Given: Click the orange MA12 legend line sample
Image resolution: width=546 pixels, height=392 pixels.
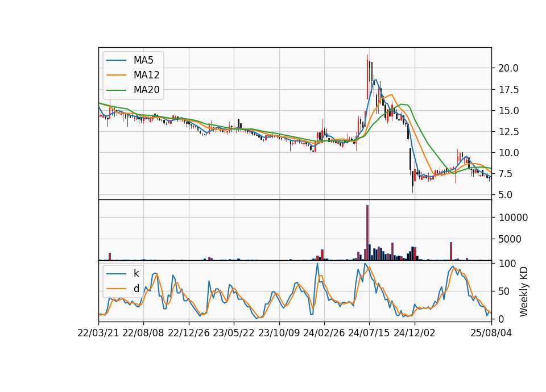Looking at the screenshot, I should 116,75.
